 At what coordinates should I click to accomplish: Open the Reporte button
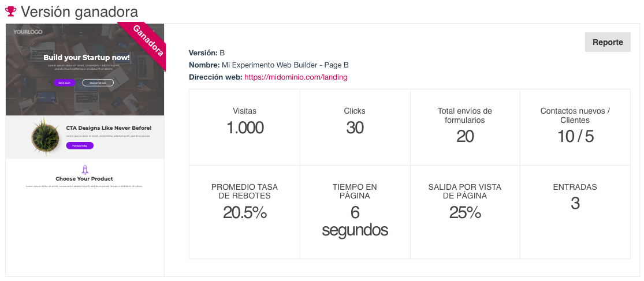point(608,42)
